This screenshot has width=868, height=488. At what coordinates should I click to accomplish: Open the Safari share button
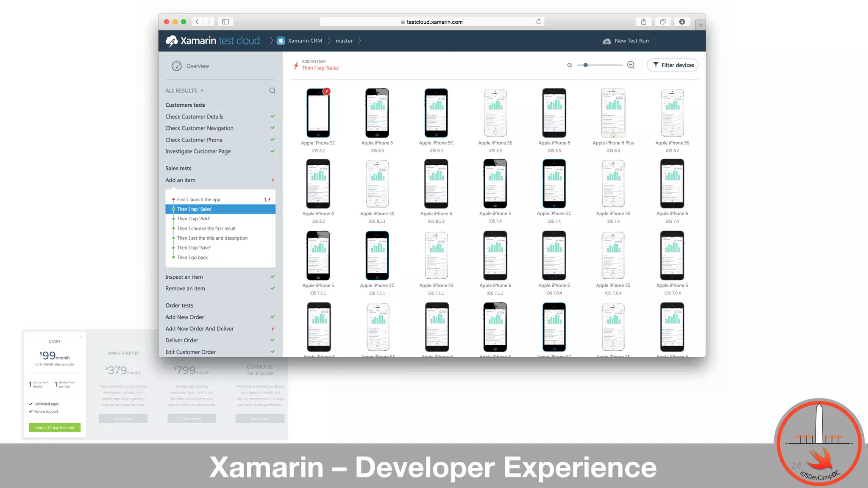click(x=644, y=22)
